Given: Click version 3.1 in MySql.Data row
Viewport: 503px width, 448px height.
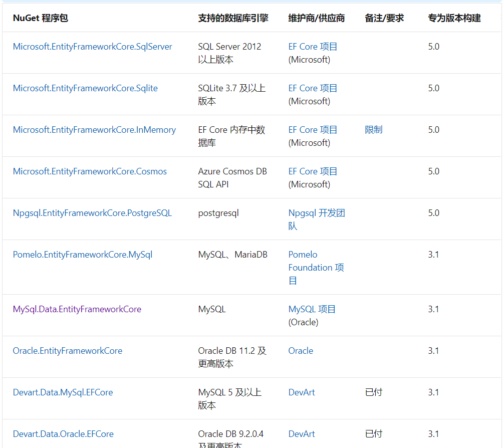Looking at the screenshot, I should (433, 309).
